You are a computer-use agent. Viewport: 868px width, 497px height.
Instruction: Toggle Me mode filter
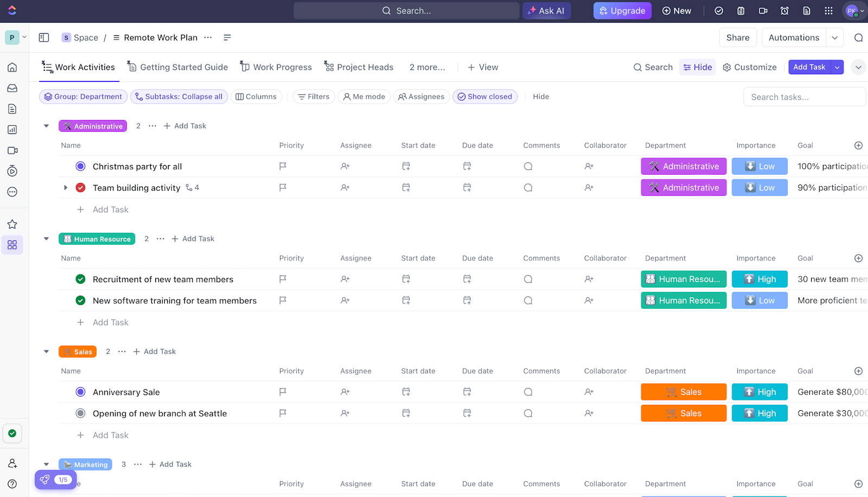pyautogui.click(x=364, y=97)
